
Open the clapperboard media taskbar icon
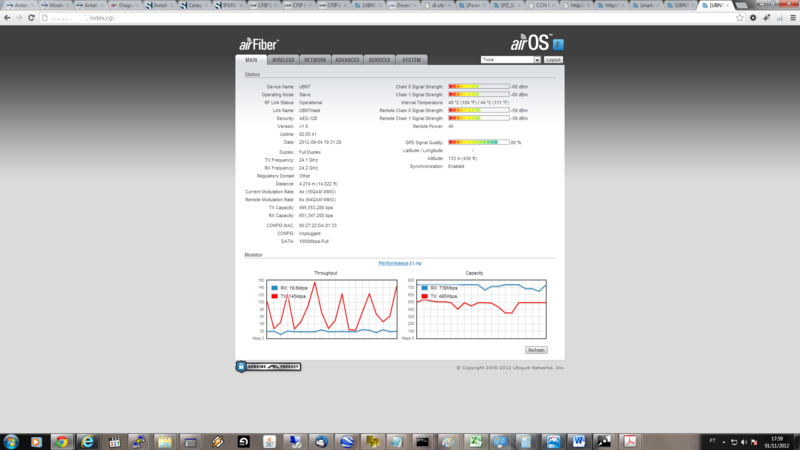[114, 442]
